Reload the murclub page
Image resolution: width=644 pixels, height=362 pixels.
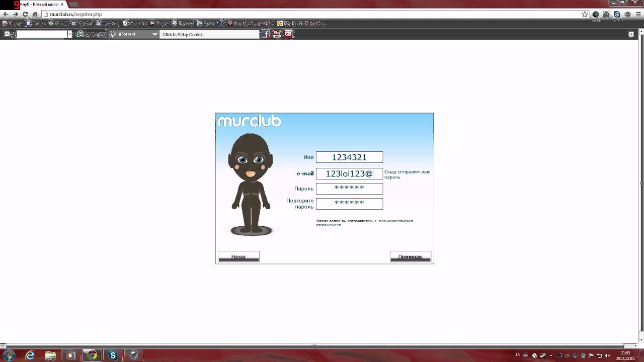pyautogui.click(x=25, y=15)
